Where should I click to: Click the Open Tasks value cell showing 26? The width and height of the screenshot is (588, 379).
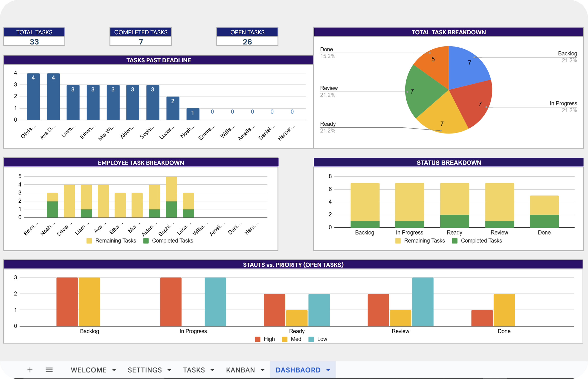tap(247, 42)
